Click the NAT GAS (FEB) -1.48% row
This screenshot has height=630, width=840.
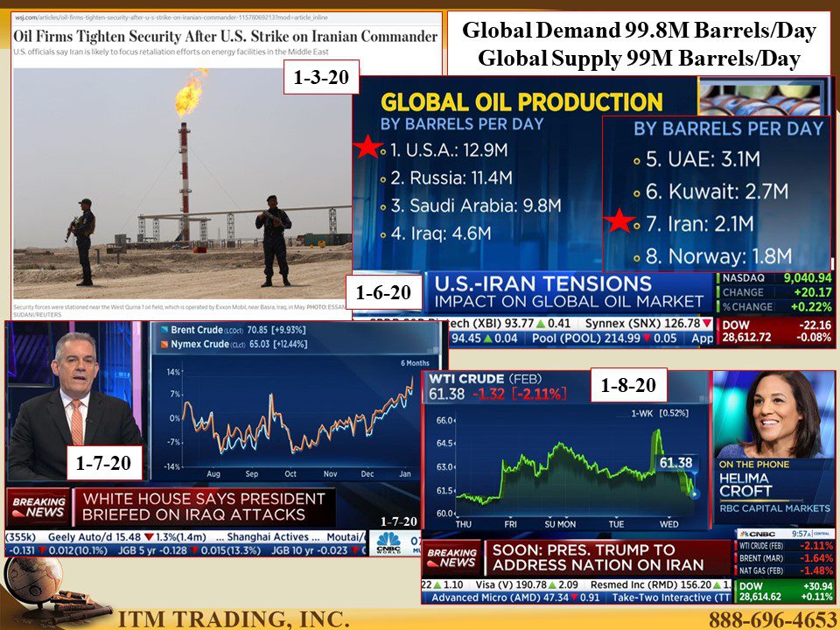pos(785,570)
